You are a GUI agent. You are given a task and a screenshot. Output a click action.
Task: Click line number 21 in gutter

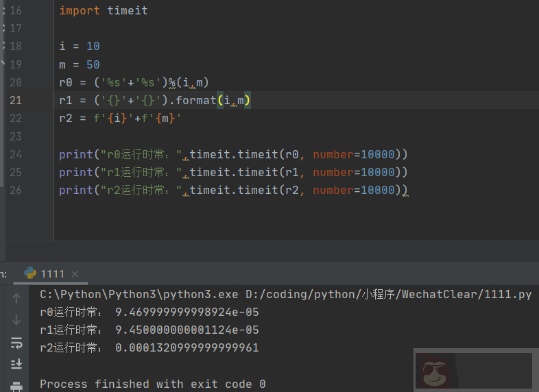coord(16,100)
